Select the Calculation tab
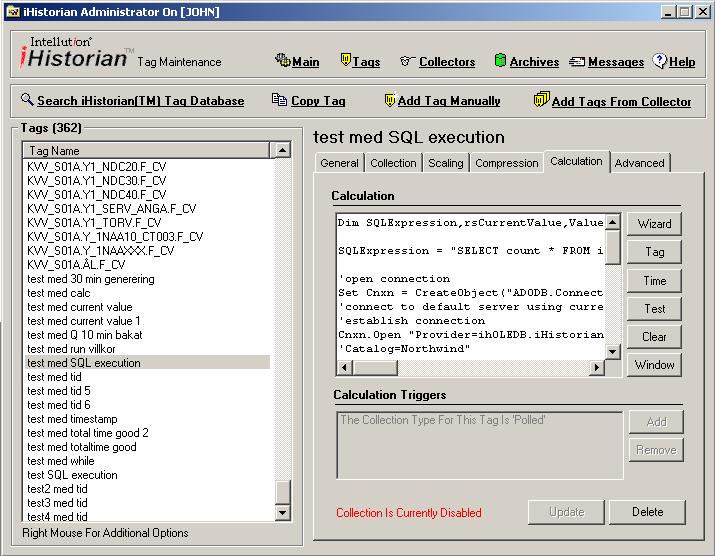Image resolution: width=715 pixels, height=556 pixels. (x=576, y=161)
